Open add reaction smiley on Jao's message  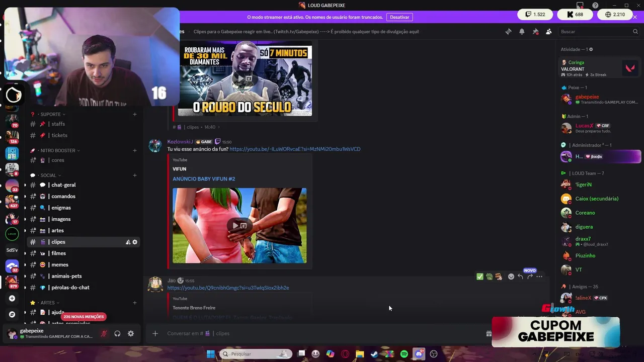tap(511, 277)
